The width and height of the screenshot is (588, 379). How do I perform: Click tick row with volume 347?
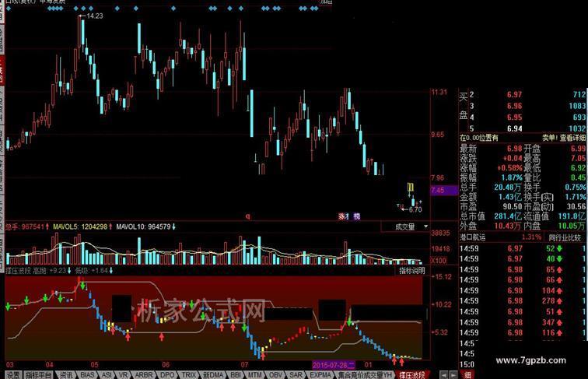click(x=523, y=322)
